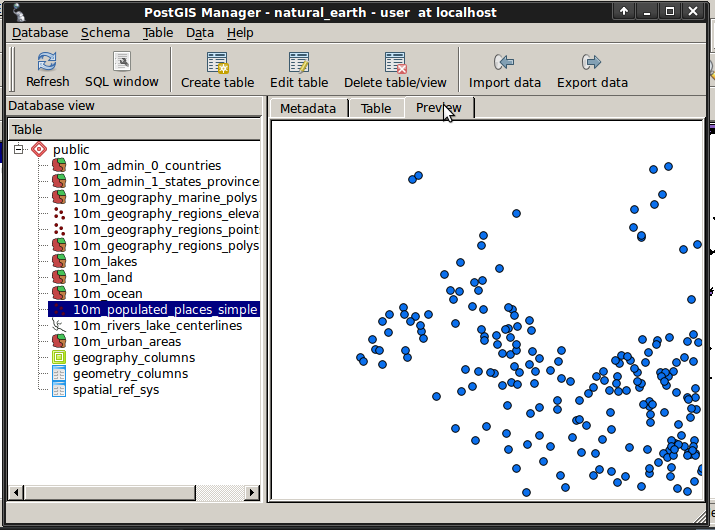Viewport: 715px width, 530px height.
Task: Collapse the public schema tree node
Action: point(18,149)
